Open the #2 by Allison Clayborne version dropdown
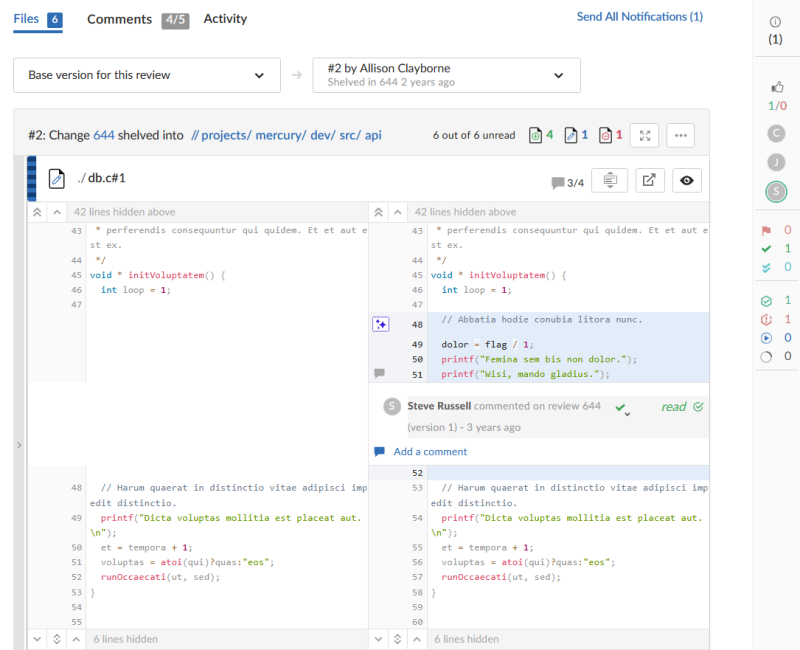This screenshot has height=650, width=800. (446, 75)
